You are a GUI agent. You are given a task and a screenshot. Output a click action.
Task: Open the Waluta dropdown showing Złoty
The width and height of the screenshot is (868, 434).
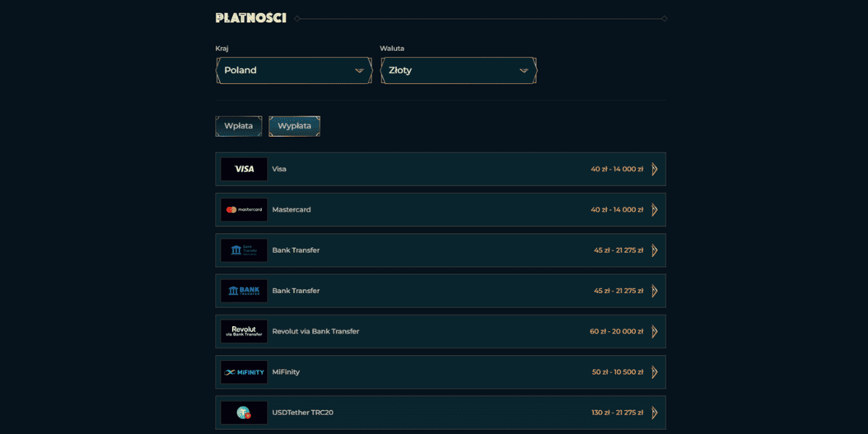click(x=459, y=70)
